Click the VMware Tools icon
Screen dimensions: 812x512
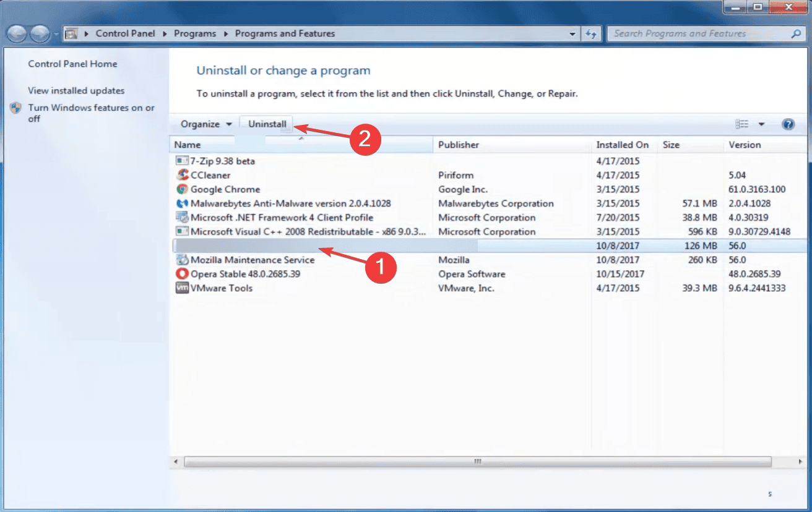point(182,288)
